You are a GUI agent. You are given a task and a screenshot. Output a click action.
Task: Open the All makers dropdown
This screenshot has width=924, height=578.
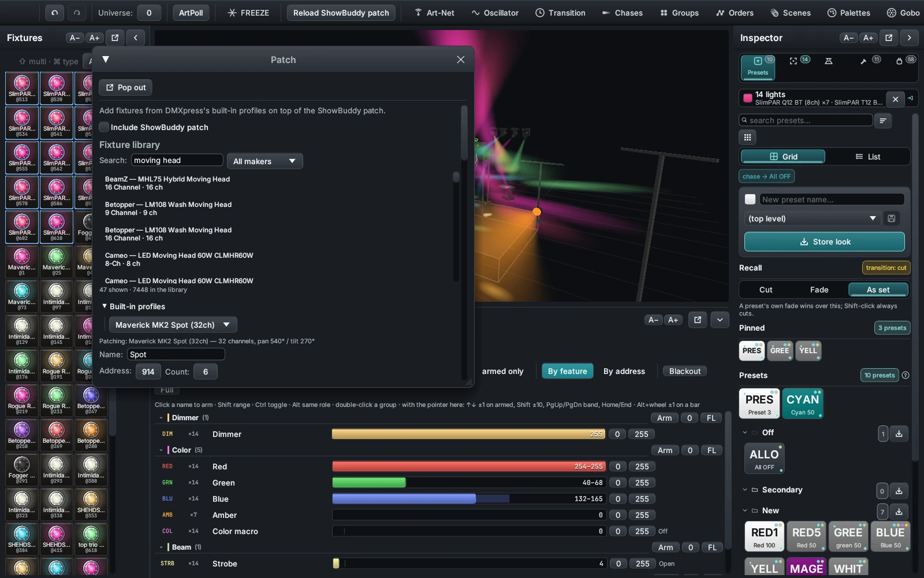pos(264,161)
